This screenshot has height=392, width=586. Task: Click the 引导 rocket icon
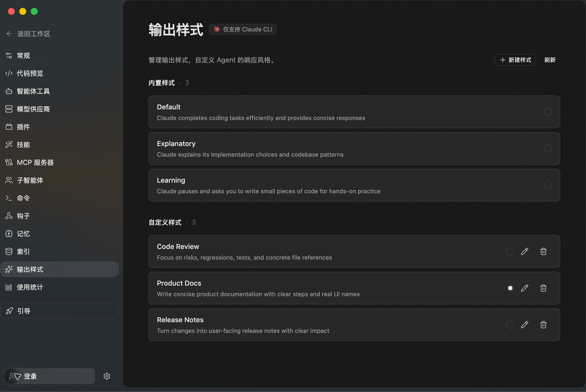[x=9, y=311]
